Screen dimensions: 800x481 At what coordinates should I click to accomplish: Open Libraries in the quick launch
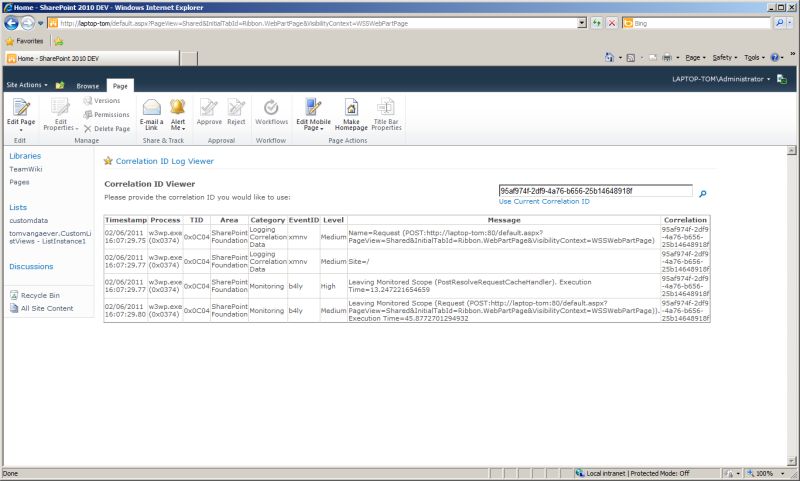tap(25, 156)
